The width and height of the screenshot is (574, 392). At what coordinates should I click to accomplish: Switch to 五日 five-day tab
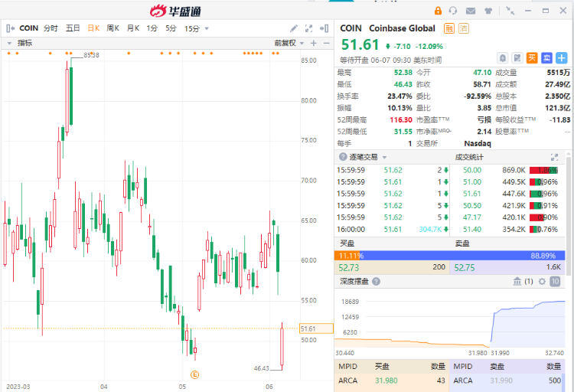point(73,28)
